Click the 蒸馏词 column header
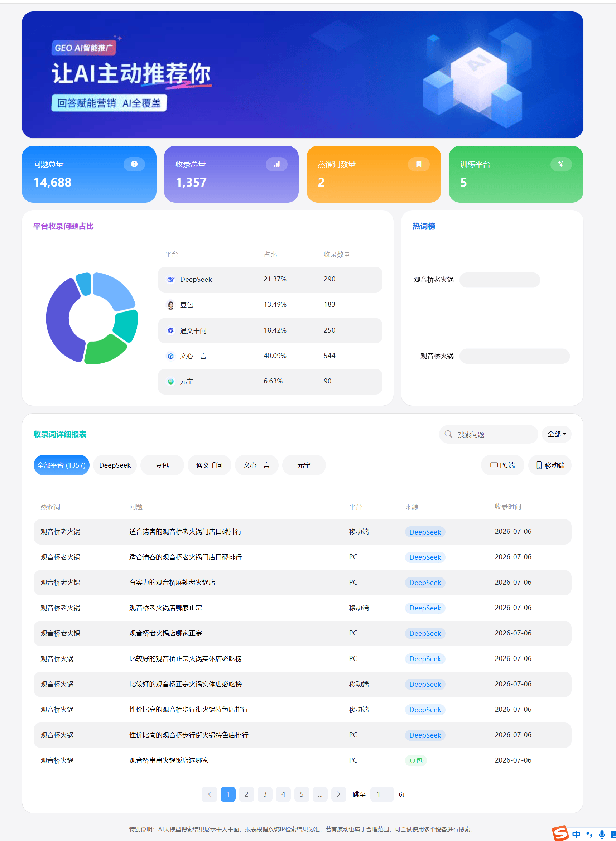The image size is (616, 841). click(x=50, y=507)
